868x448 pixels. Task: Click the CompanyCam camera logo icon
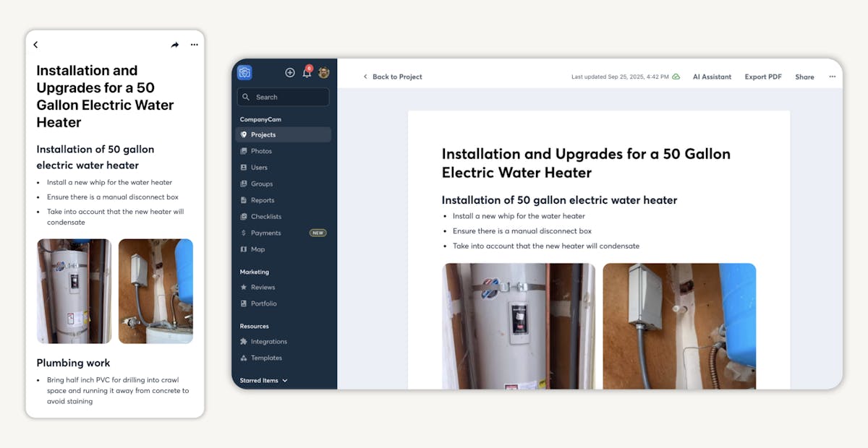click(x=244, y=72)
